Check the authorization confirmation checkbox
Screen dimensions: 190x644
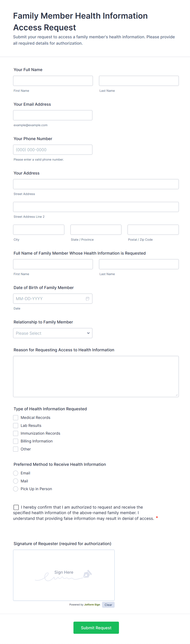[16, 507]
